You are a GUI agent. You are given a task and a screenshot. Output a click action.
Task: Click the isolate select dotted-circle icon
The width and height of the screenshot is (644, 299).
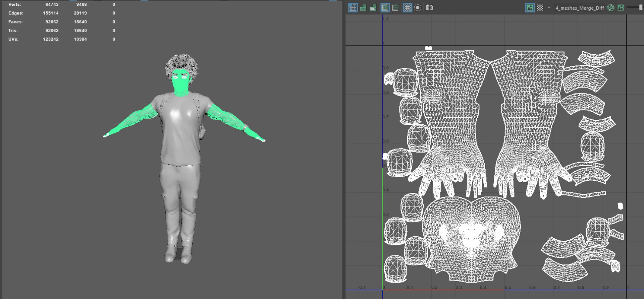[418, 8]
